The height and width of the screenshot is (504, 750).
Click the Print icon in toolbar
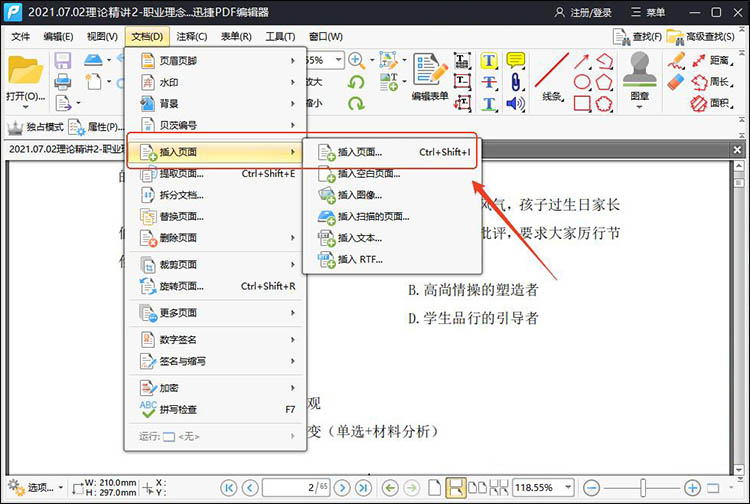[63, 82]
